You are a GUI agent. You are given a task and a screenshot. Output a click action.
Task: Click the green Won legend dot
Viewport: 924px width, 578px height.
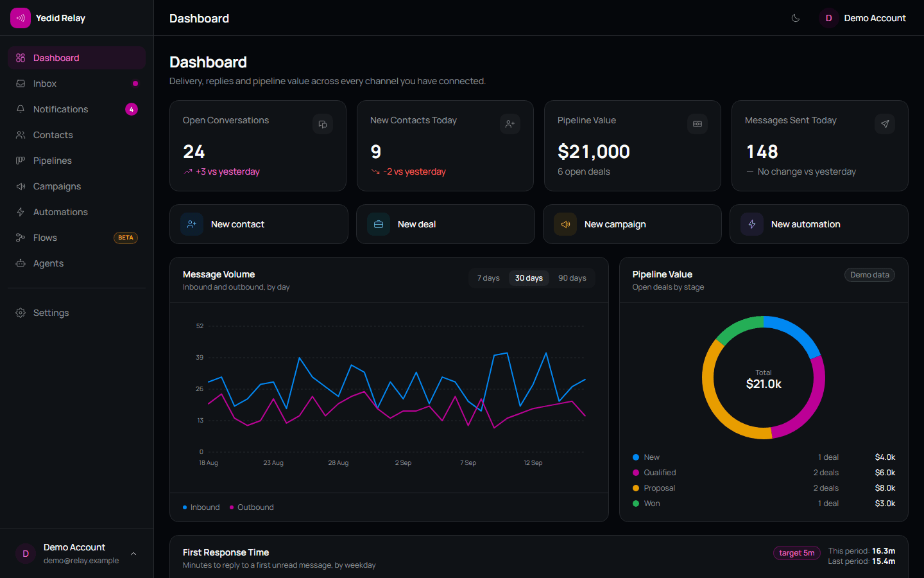(636, 504)
